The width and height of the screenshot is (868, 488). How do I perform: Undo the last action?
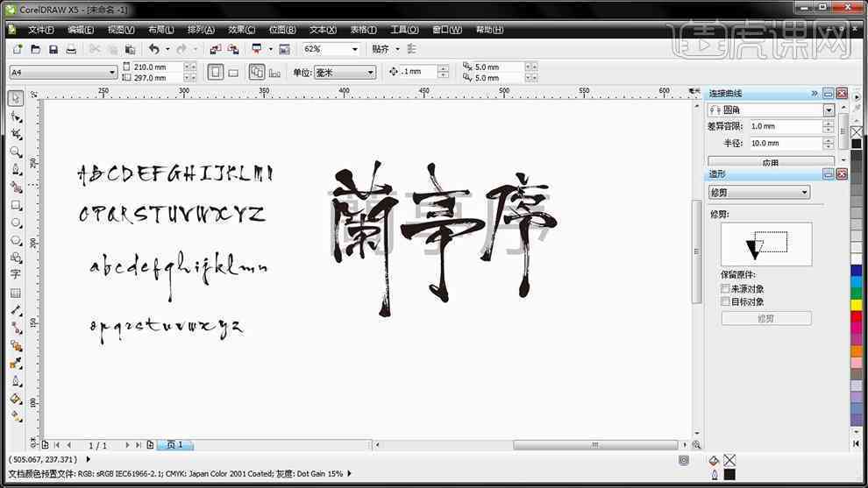coord(154,49)
